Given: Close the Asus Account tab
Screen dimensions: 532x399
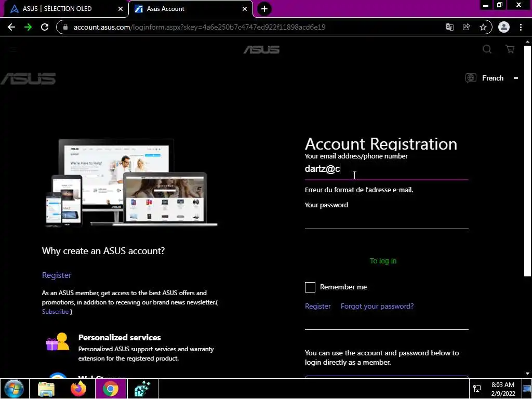Looking at the screenshot, I should coord(245,9).
